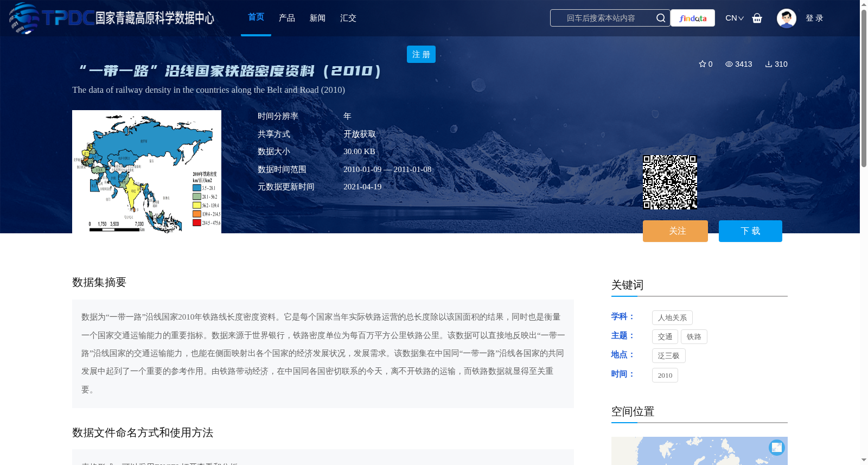Expand the spatial location map icon
Screen dimensions: 868x465
pos(777,447)
